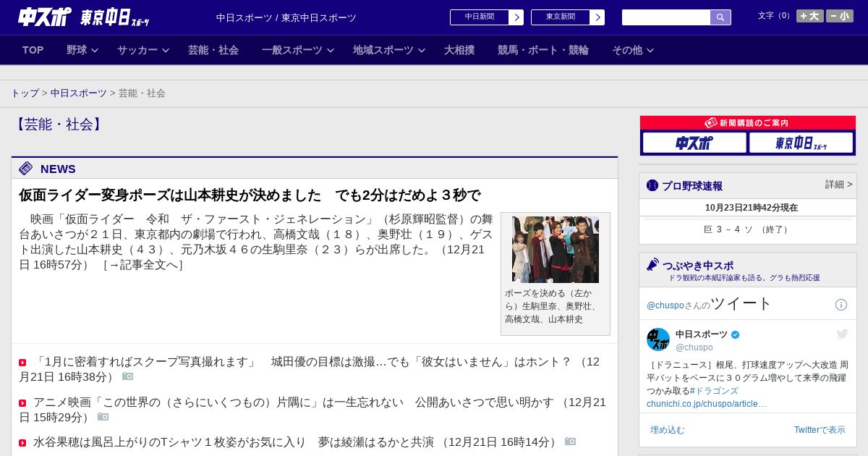Open the 東京新聞 link button

click(561, 17)
